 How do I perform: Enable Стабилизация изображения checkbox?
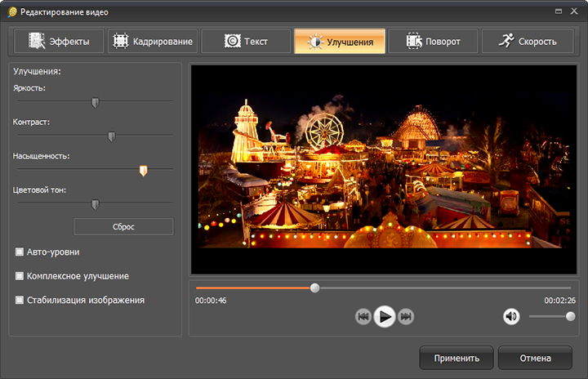point(20,300)
